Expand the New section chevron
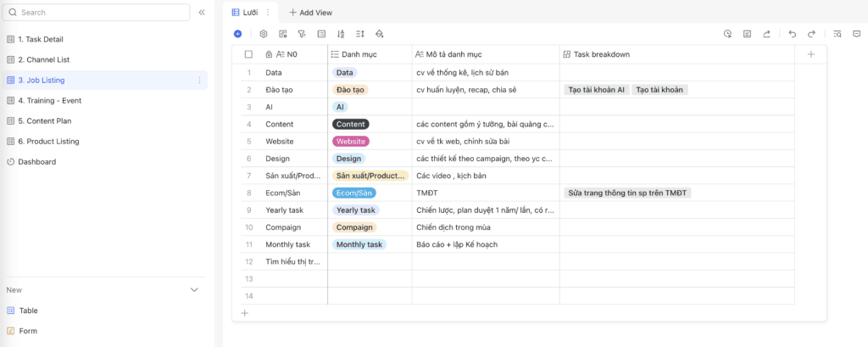The height and width of the screenshot is (347, 868). coord(194,290)
